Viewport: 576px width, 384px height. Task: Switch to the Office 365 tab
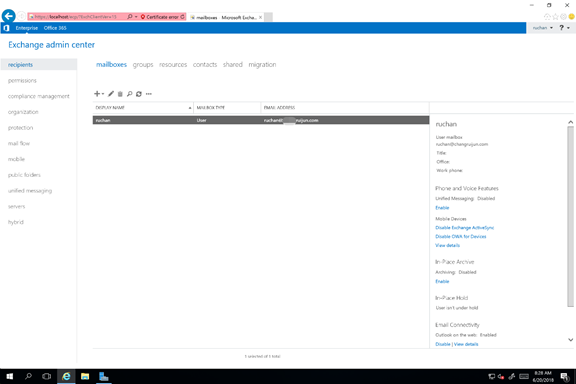(55, 28)
